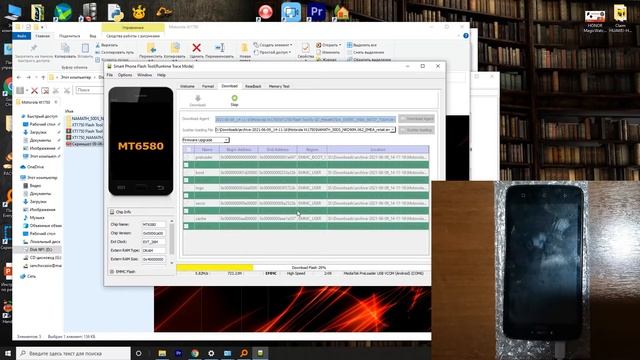640x360 pixels.
Task: Open the File menu in Flash Tool
Action: tap(110, 75)
